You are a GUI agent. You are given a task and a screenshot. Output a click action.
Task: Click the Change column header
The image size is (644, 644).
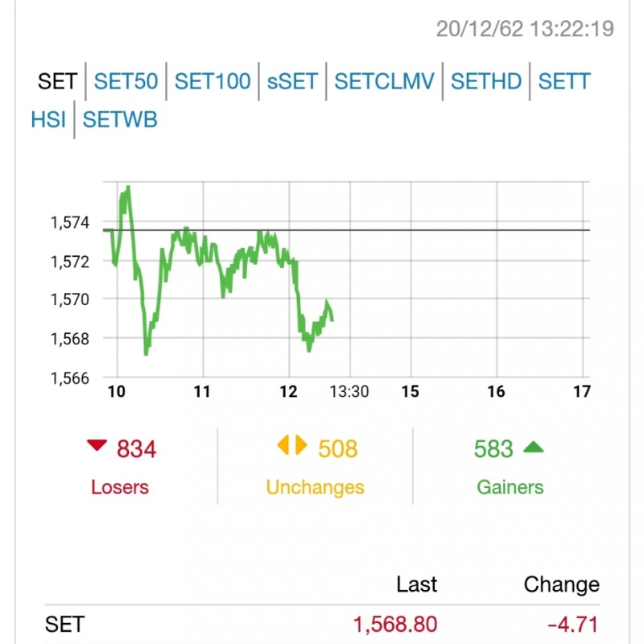pos(561,584)
